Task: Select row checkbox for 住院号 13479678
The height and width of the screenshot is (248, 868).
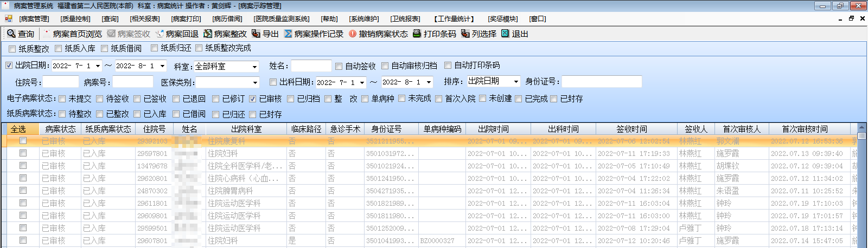Action: coord(23,166)
